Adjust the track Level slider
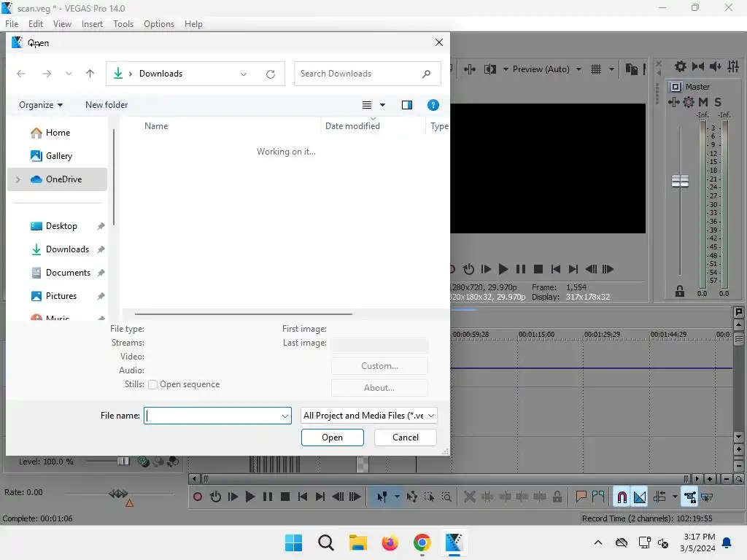747x560 pixels. [x=123, y=461]
